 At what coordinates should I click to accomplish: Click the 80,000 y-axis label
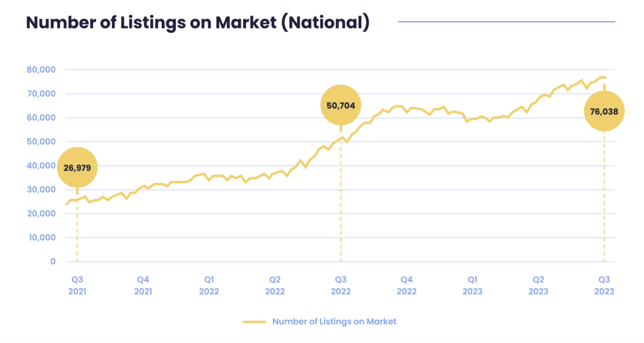(x=41, y=70)
